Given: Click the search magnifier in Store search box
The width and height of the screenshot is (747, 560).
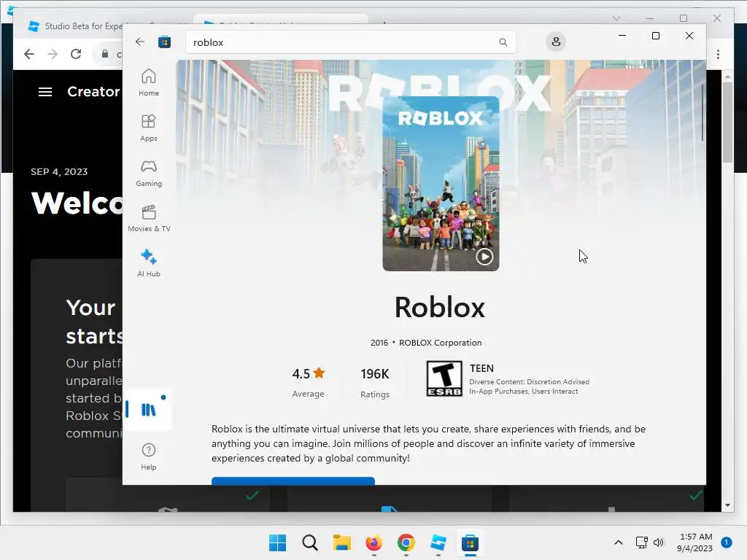Looking at the screenshot, I should pos(503,42).
